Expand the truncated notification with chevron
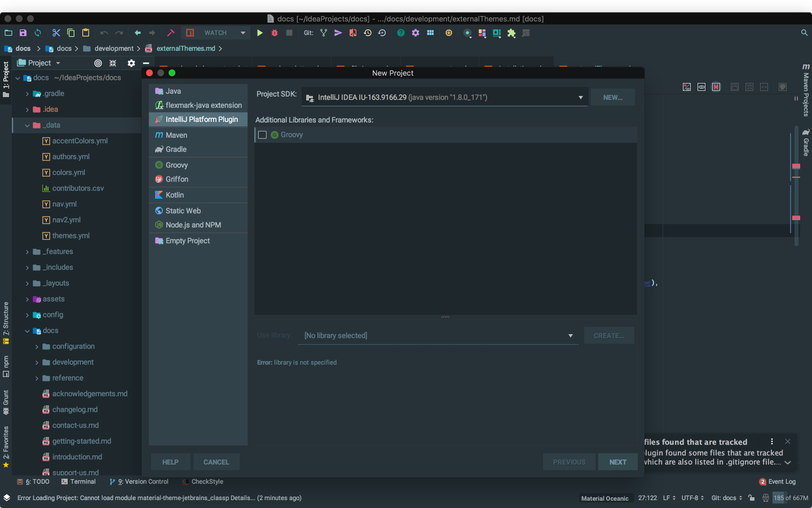Image resolution: width=812 pixels, height=508 pixels. tap(788, 462)
